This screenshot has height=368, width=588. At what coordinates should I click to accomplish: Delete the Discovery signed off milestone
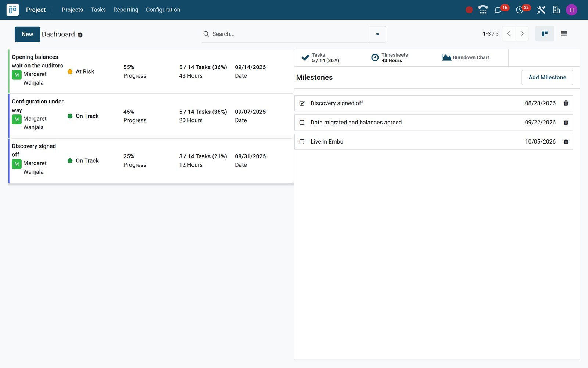566,103
